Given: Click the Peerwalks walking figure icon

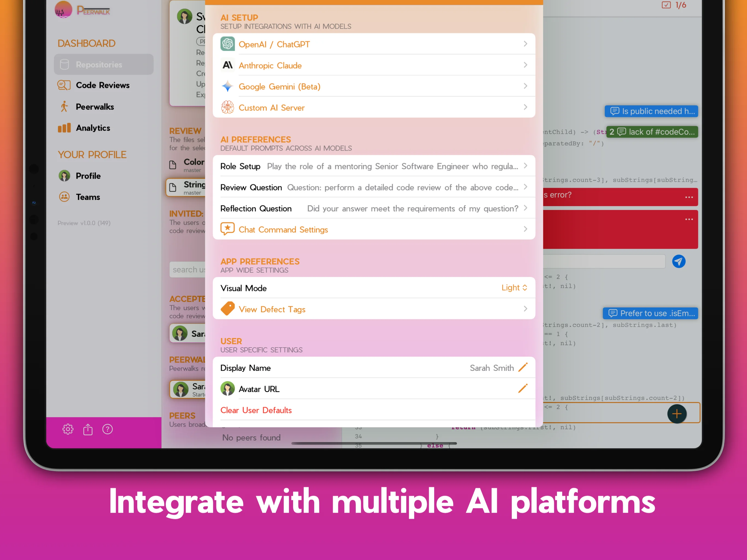Looking at the screenshot, I should coord(64,107).
